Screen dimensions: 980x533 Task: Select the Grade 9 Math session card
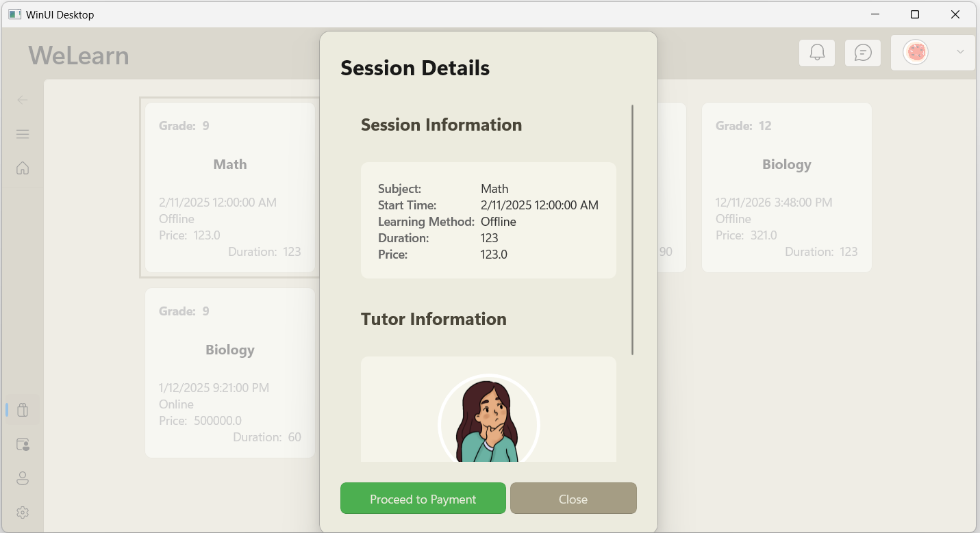(229, 187)
